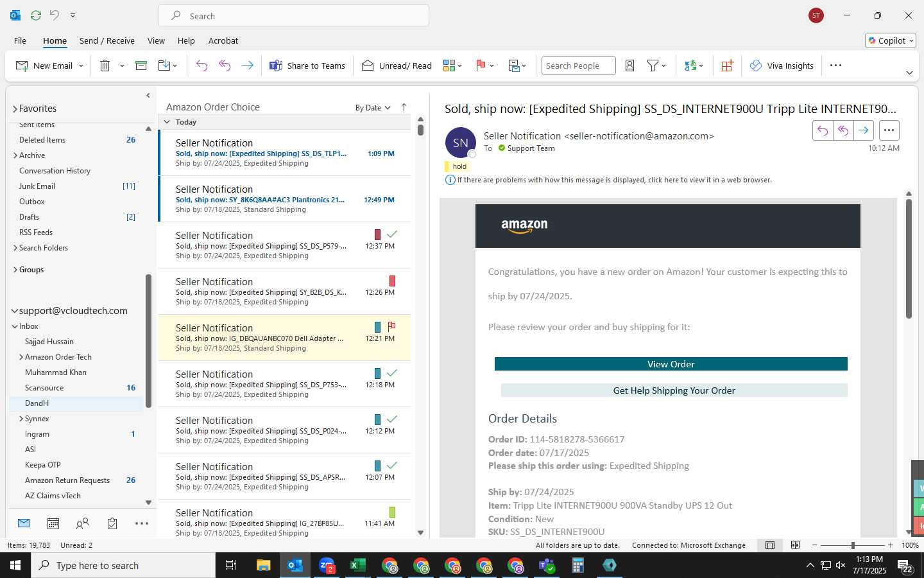This screenshot has height=578, width=924.
Task: Click Get Help Shipping Your Order
Action: [674, 390]
